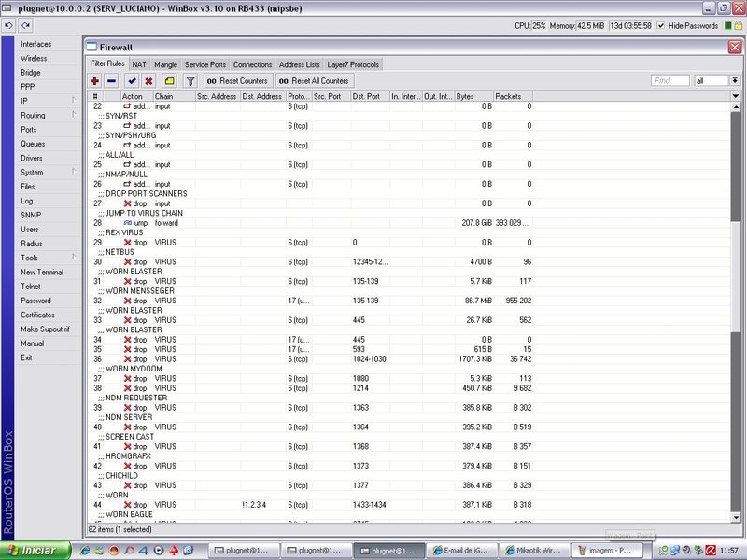Image resolution: width=747 pixels, height=560 pixels.
Task: Click the Remove rule minus icon
Action: click(111, 81)
